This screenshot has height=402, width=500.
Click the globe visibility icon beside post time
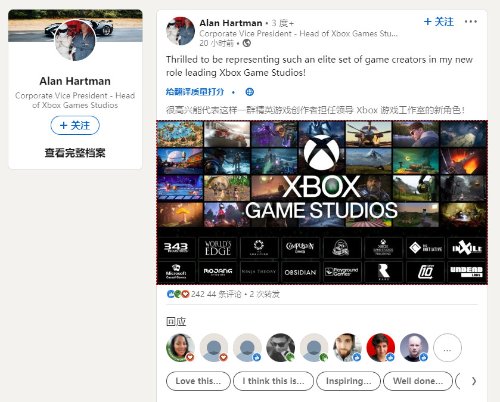247,43
